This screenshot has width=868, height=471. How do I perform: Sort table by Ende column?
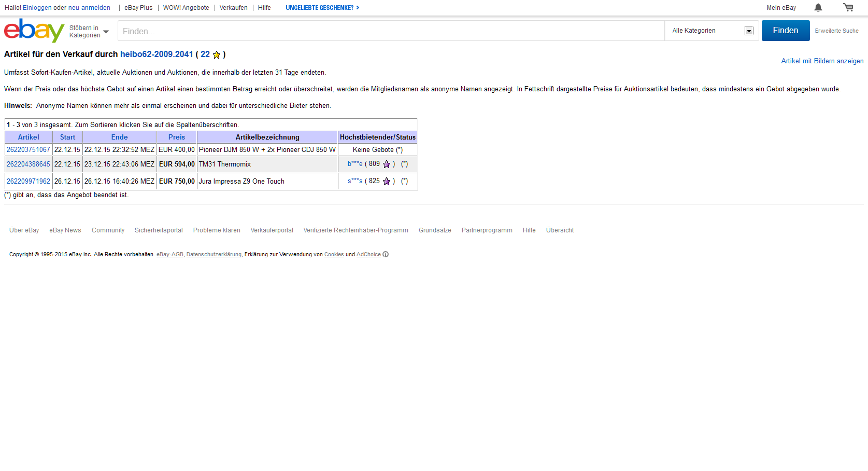[119, 137]
